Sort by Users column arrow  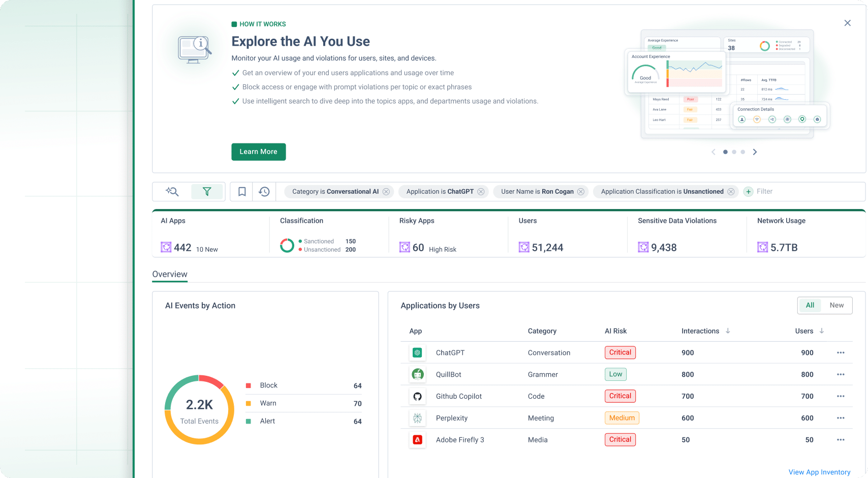[x=822, y=331]
